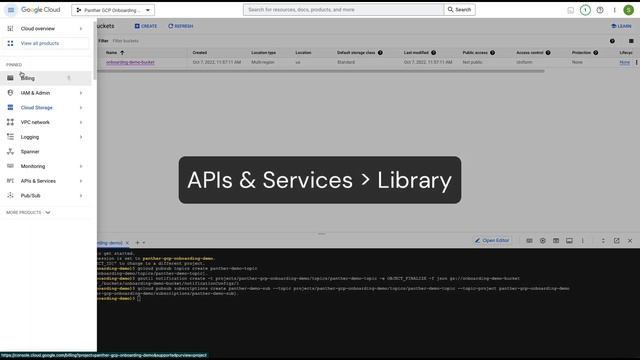This screenshot has height=360, width=640.
Task: Open the Panther GCP Onboarding project selector
Action: [113, 10]
